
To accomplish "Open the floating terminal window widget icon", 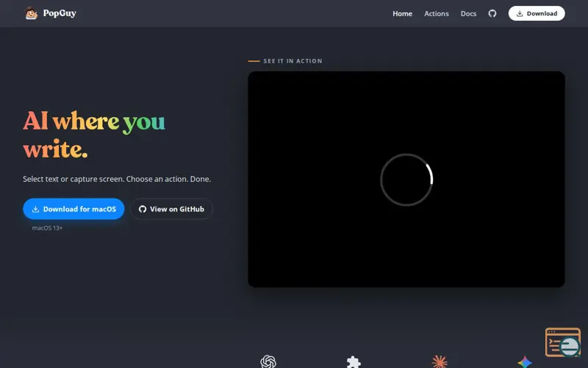I will [x=563, y=342].
